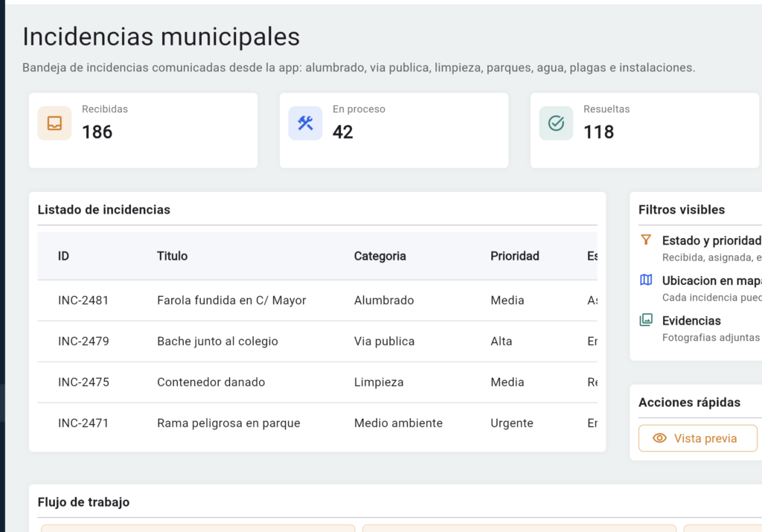Click Media priority in INC-2475 row
762x532 pixels.
(x=507, y=382)
